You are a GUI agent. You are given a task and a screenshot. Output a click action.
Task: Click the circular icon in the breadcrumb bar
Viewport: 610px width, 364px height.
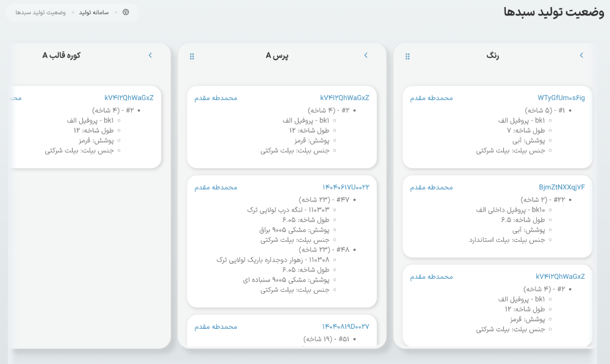pyautogui.click(x=124, y=12)
